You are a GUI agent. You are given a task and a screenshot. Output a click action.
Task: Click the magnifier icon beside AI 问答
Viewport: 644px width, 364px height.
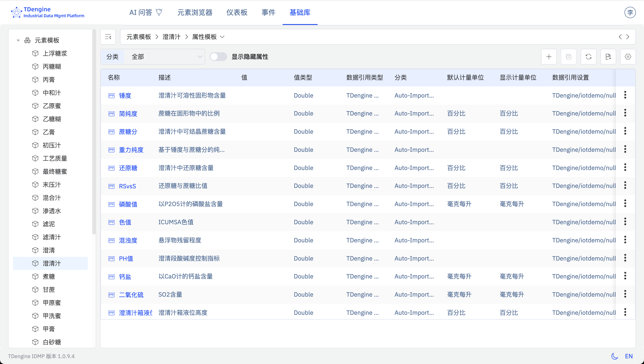click(159, 12)
